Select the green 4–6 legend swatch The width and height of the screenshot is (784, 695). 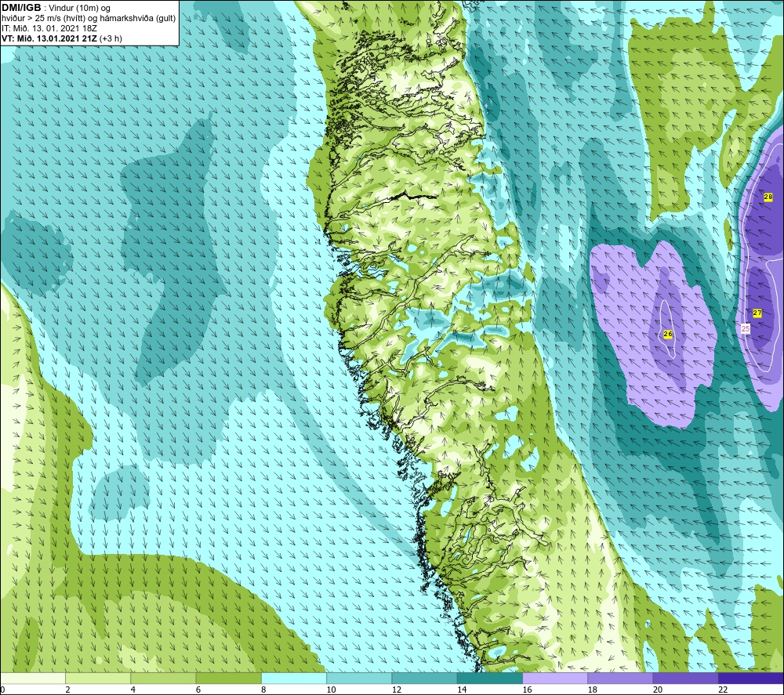click(164, 678)
